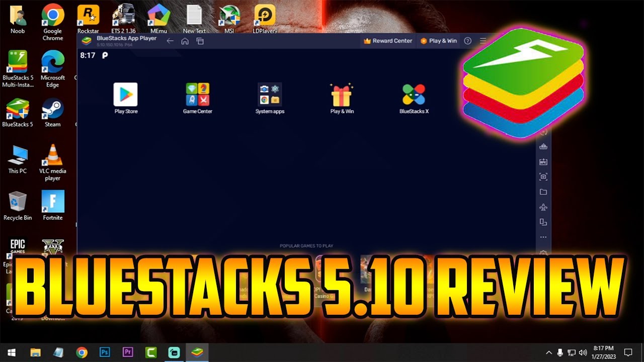
Task: Open Chrome from the taskbar
Action: click(82, 352)
